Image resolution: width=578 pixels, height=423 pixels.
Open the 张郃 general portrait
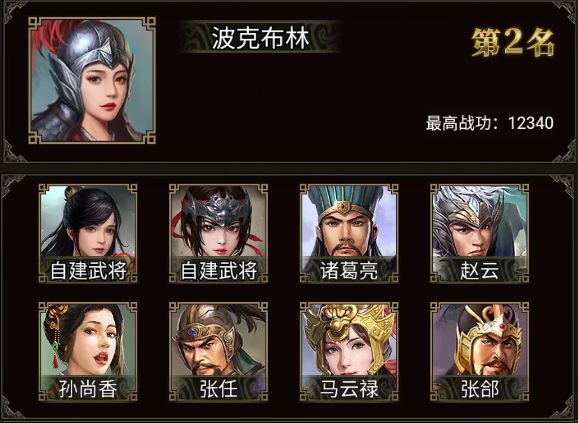[x=479, y=352]
